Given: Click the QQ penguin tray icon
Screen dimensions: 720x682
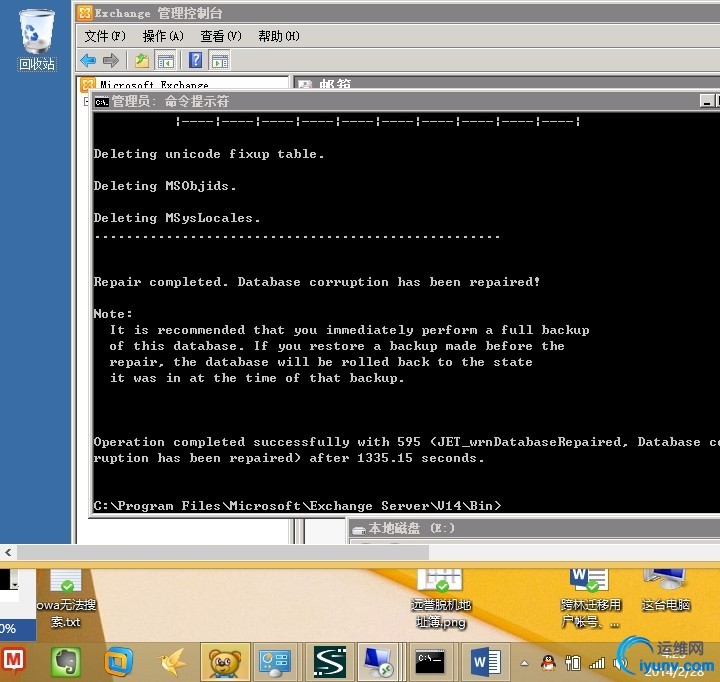Looking at the screenshot, I should coord(548,663).
